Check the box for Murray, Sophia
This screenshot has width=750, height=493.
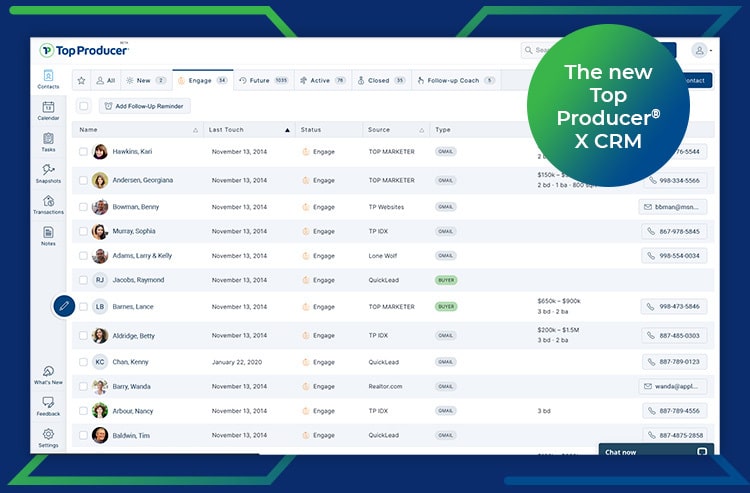(x=83, y=231)
